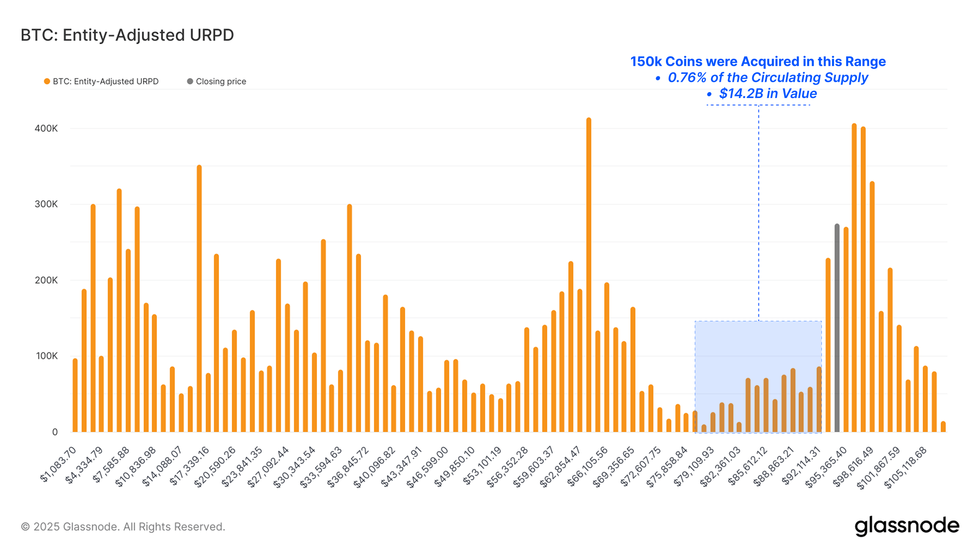This screenshot has width=980, height=551.
Task: Click the '$49,850.10' x-axis label
Action: [454, 467]
